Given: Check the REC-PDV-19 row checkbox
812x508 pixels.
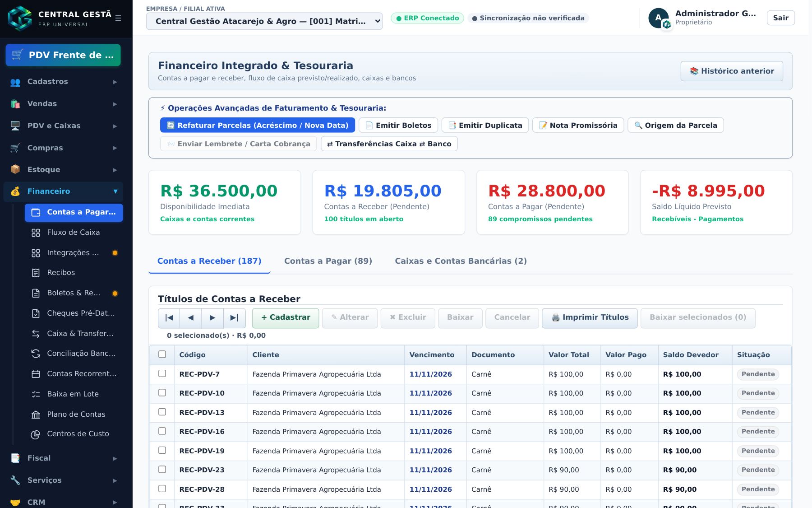Looking at the screenshot, I should [162, 451].
